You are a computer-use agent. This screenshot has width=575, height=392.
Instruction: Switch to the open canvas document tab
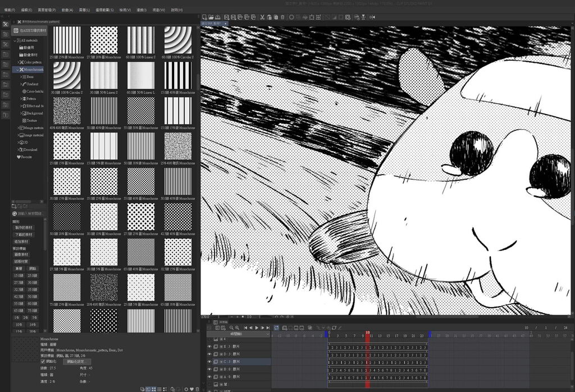[x=214, y=24]
